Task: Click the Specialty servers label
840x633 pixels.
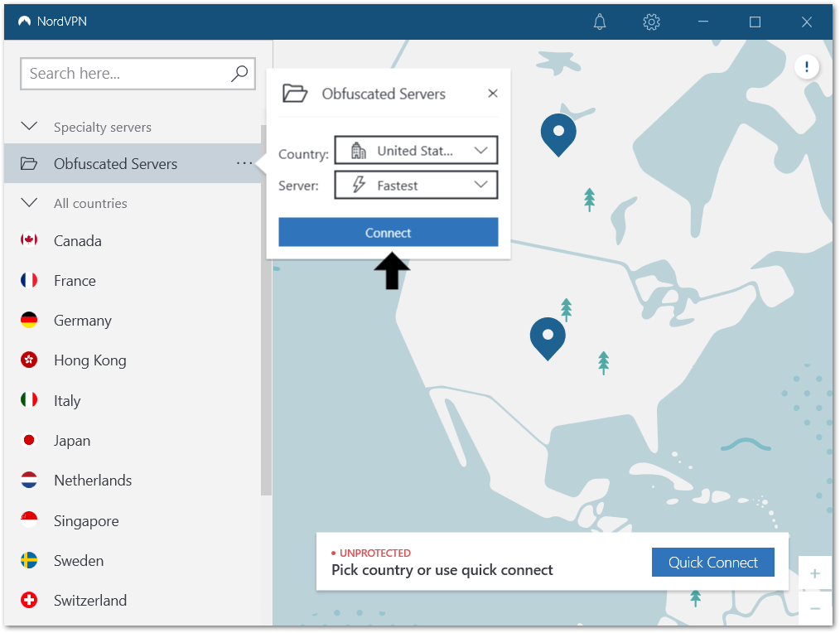Action: point(103,127)
